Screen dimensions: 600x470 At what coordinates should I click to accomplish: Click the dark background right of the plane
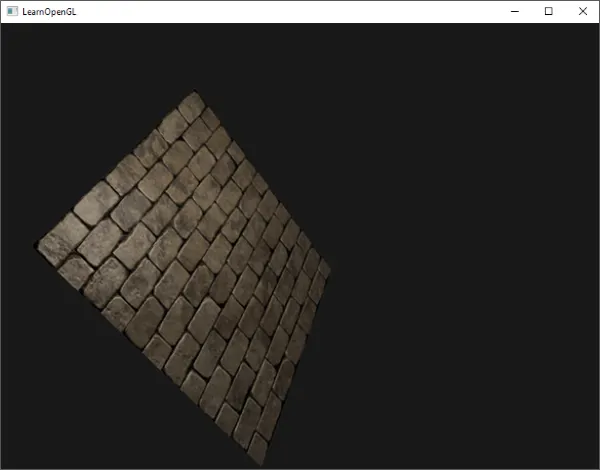pos(459,249)
